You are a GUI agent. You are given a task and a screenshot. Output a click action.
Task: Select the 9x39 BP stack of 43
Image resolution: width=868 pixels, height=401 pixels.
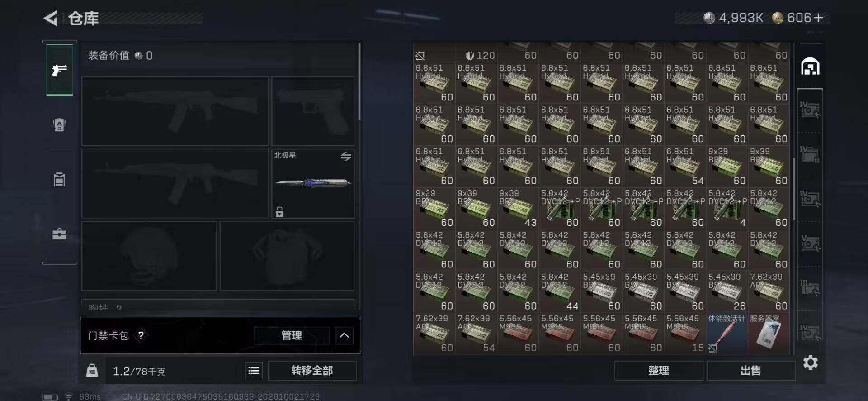(518, 208)
